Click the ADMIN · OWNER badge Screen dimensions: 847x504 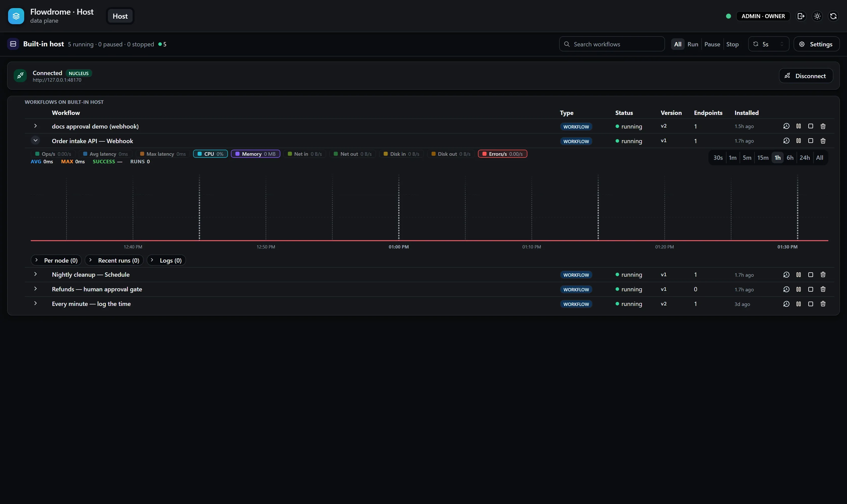(763, 16)
